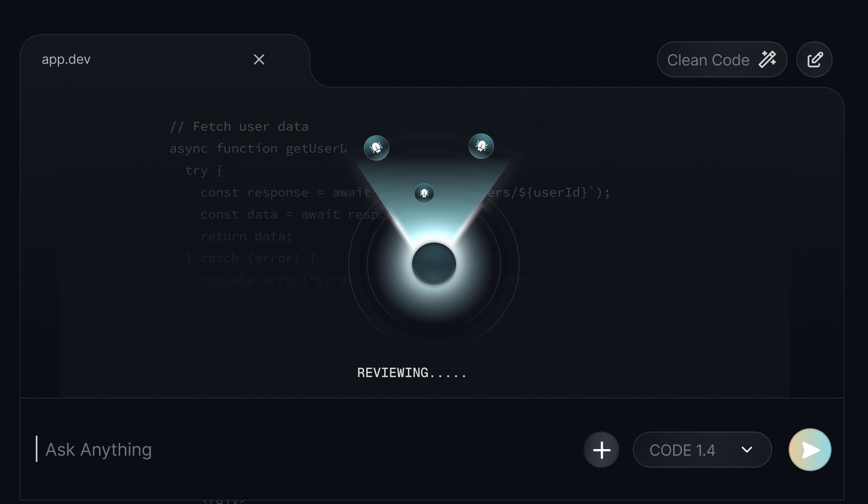Click the 'async function getUserD' code line
The width and height of the screenshot is (868, 504).
(x=258, y=149)
